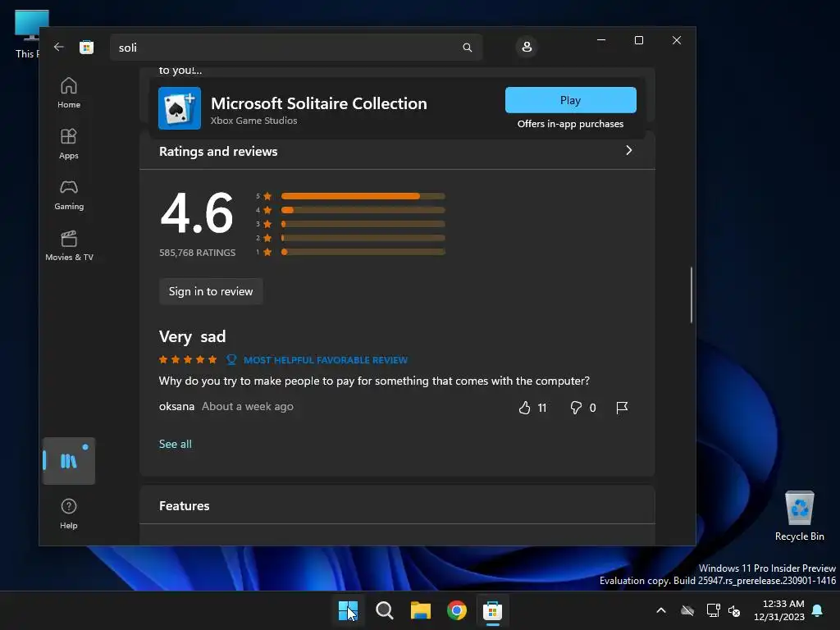Open the Home section in sidebar

(x=69, y=93)
